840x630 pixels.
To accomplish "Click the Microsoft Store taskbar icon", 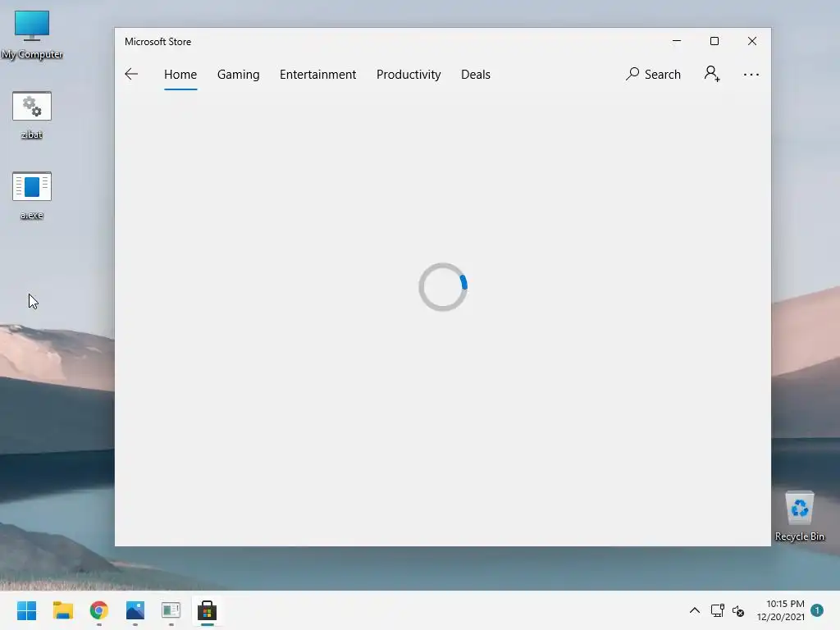I will tap(207, 610).
